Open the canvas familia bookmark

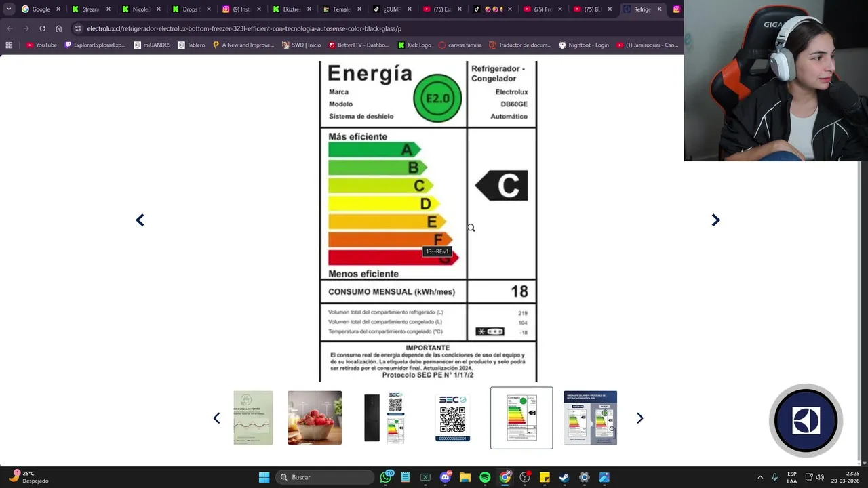(x=460, y=45)
